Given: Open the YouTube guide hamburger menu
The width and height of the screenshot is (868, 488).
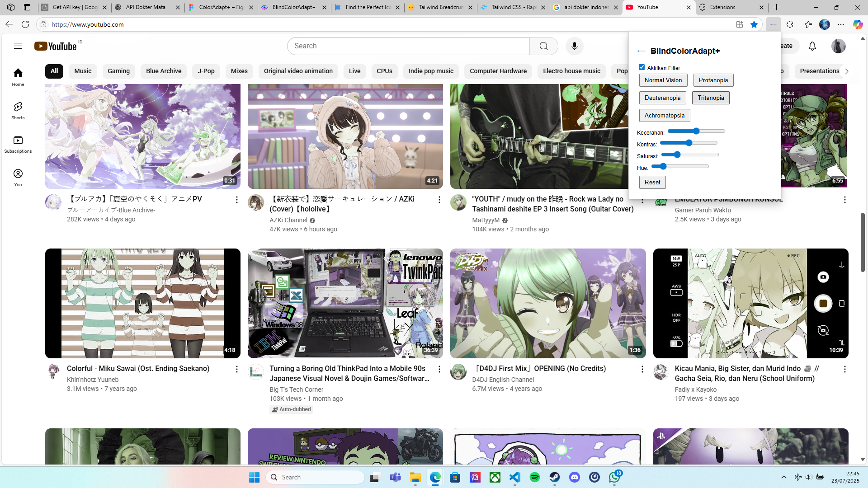Looking at the screenshot, I should [18, 46].
